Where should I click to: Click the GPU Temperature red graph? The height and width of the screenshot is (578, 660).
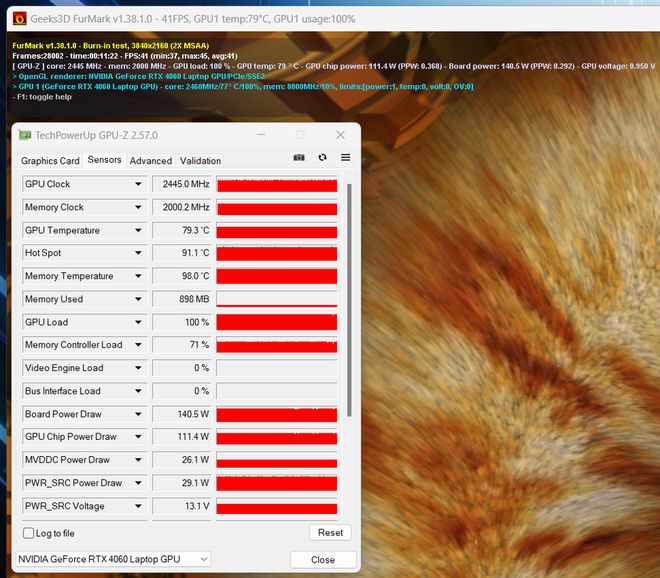tap(277, 230)
